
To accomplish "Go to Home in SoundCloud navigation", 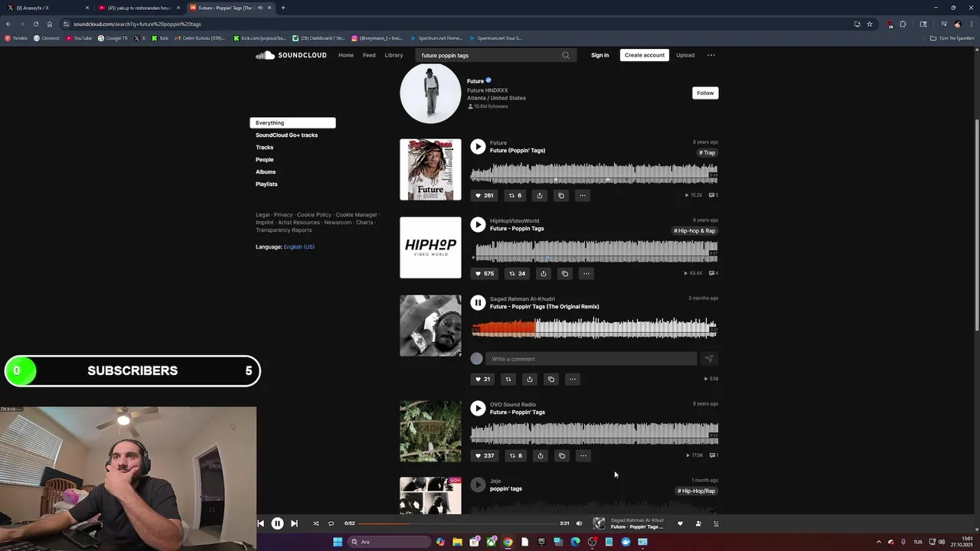I will coord(346,55).
